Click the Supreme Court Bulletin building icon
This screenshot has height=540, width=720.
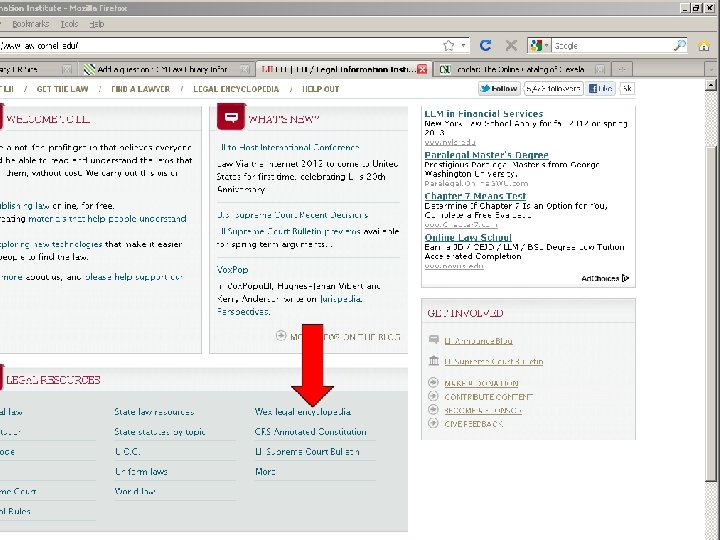[x=433, y=360]
